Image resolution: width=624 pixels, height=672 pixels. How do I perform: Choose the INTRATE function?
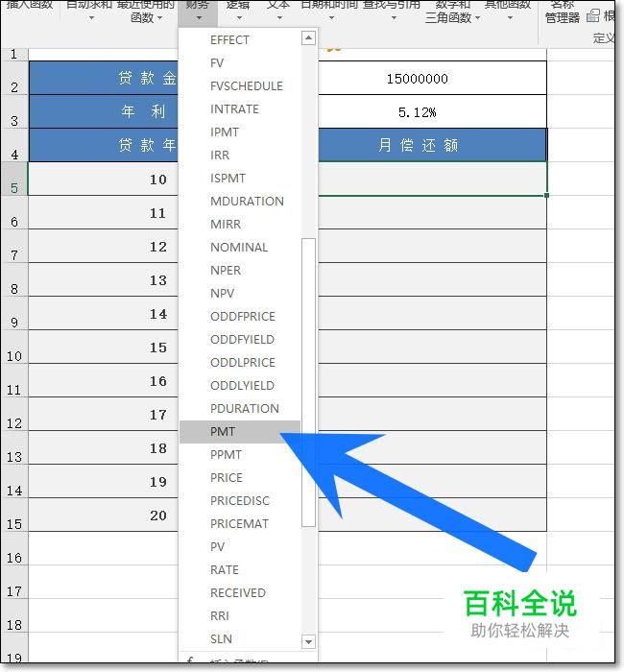pos(240,109)
